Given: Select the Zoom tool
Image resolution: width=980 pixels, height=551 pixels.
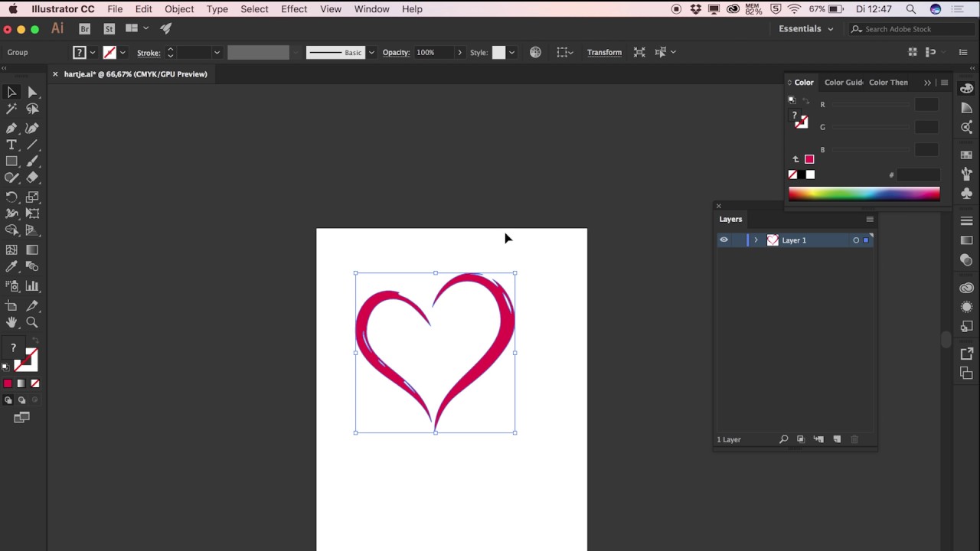Looking at the screenshot, I should pyautogui.click(x=32, y=322).
